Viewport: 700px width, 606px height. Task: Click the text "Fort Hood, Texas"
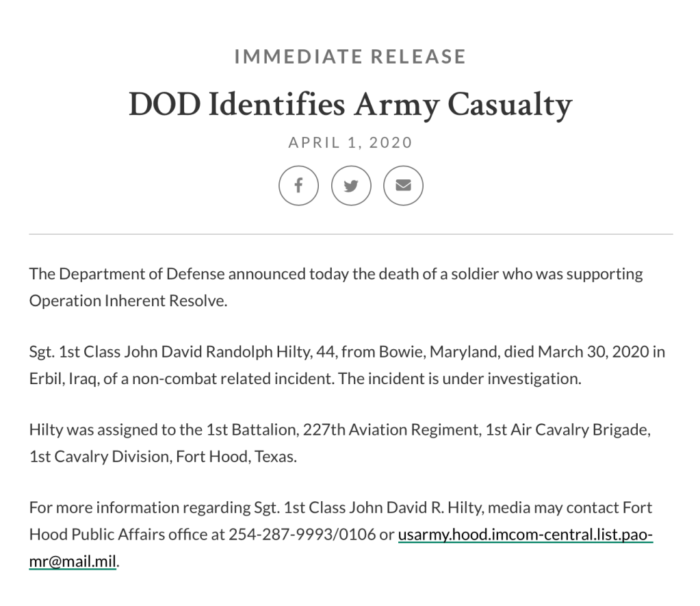(x=236, y=457)
